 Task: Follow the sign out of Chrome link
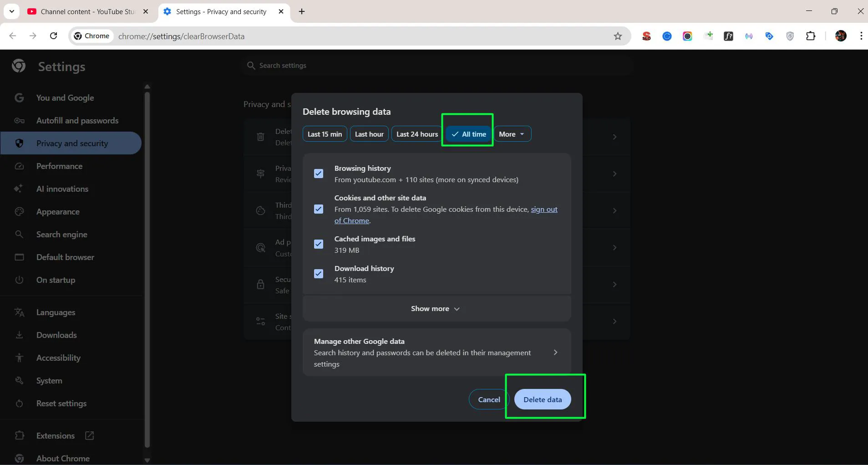point(544,209)
